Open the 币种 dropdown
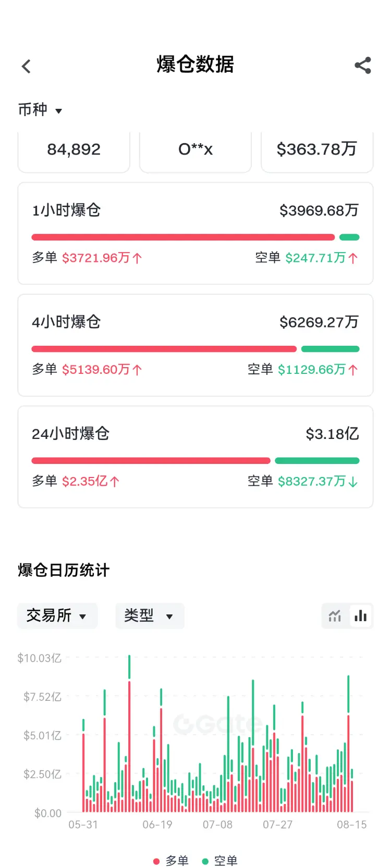The image size is (391, 868). pyautogui.click(x=40, y=110)
